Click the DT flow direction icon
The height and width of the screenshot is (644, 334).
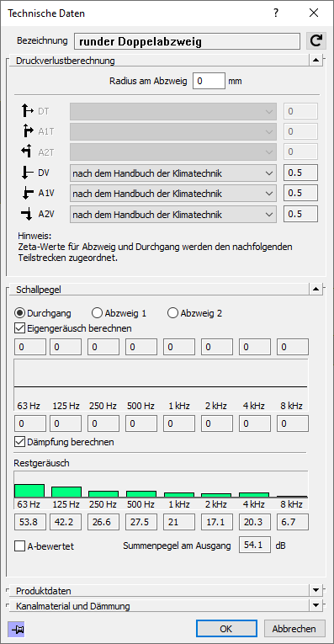27,111
